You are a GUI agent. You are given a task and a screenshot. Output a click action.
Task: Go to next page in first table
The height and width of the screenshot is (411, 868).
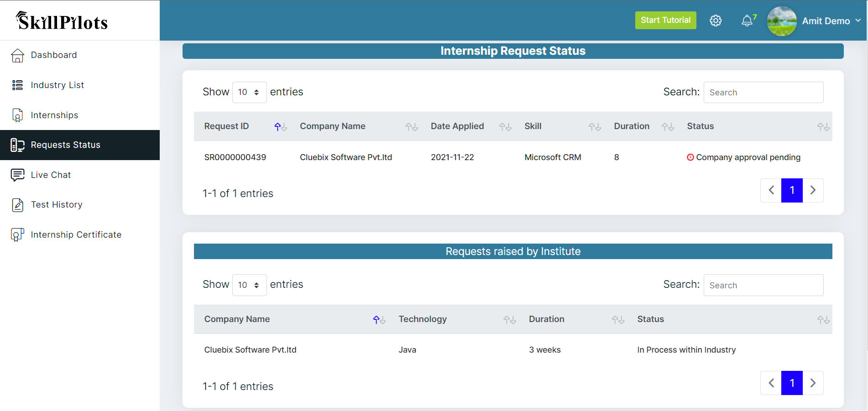coord(813,190)
